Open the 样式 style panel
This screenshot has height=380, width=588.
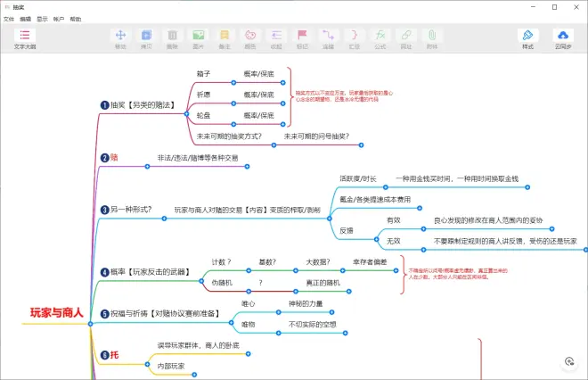pos(527,37)
